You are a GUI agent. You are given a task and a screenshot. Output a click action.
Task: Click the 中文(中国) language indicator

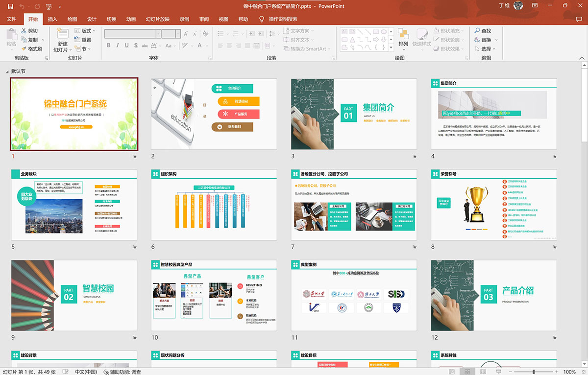[86, 372]
